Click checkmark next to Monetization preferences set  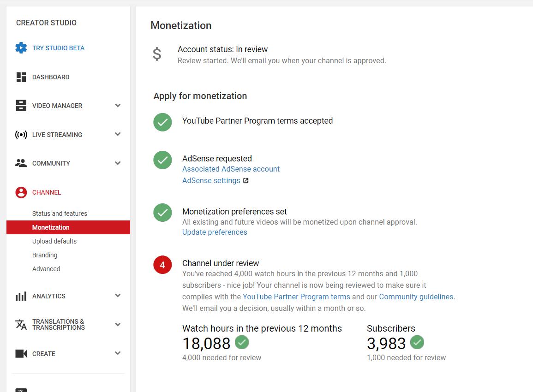click(162, 213)
